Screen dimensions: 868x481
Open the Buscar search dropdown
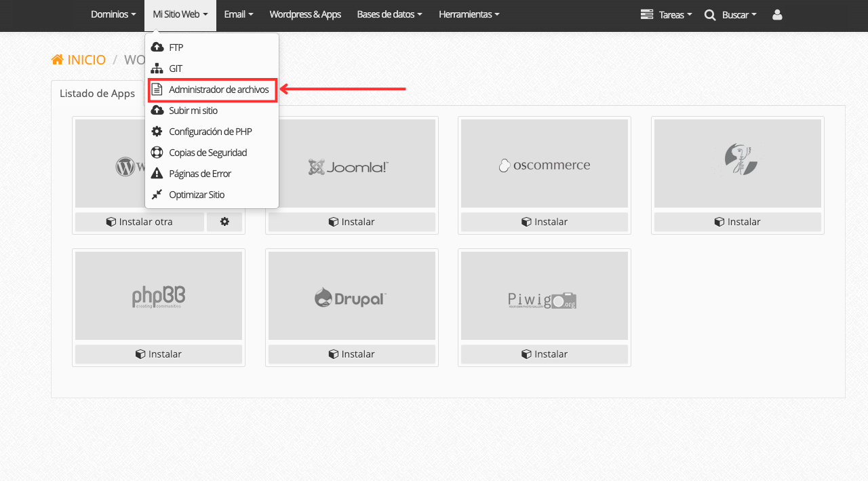(730, 14)
